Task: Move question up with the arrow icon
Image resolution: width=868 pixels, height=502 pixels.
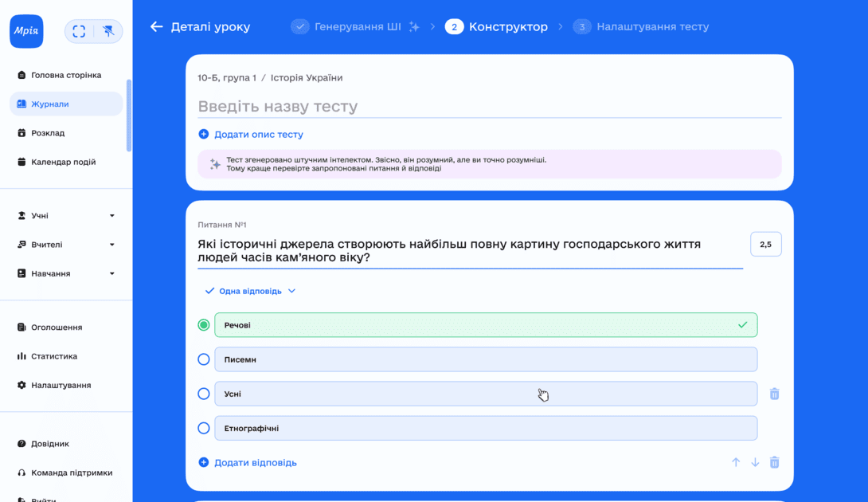Action: 736,462
